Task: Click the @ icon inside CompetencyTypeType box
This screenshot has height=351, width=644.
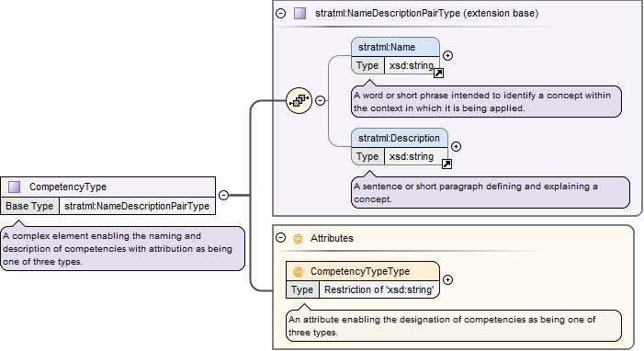Action: pos(298,271)
